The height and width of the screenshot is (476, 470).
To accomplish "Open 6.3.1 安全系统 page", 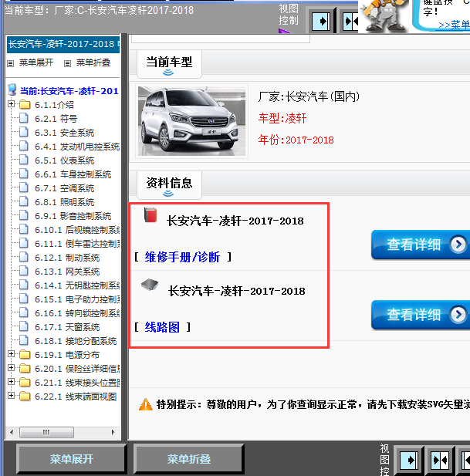I will click(64, 133).
